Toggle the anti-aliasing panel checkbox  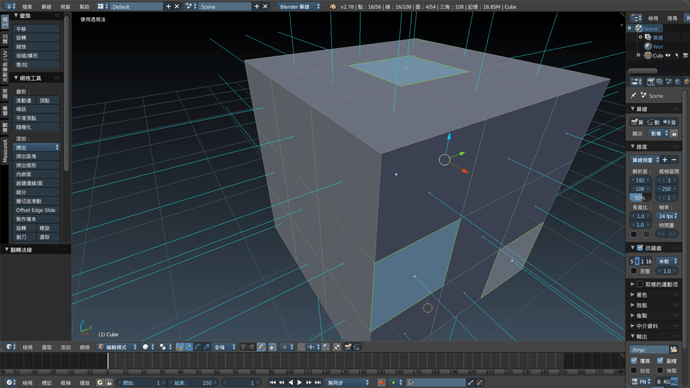[640, 248]
